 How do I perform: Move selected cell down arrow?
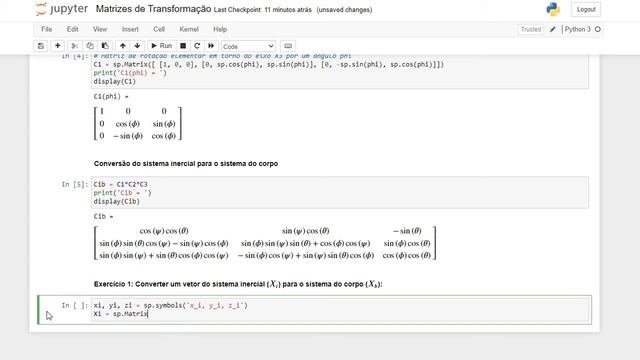pyautogui.click(x=137, y=46)
